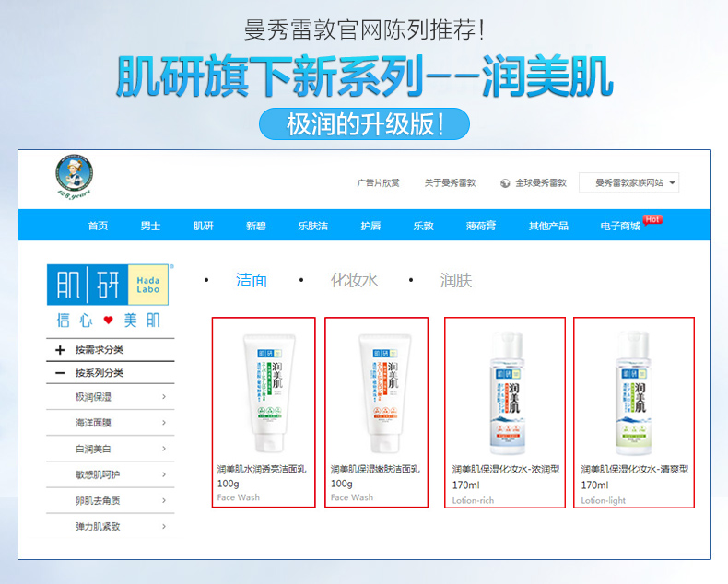Open the chevron next to 白润美白
Image resolution: width=728 pixels, height=584 pixels.
[164, 449]
